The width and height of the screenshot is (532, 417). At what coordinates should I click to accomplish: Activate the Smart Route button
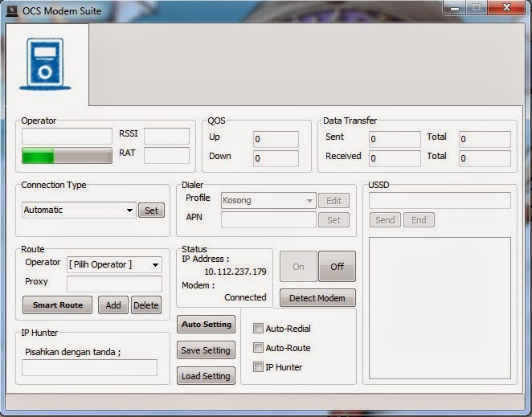(x=58, y=305)
